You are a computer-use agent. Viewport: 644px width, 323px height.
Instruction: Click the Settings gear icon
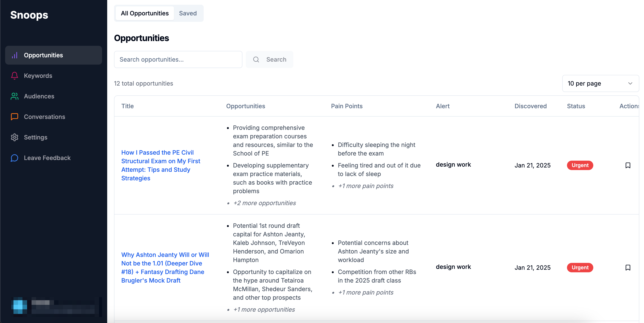point(15,137)
